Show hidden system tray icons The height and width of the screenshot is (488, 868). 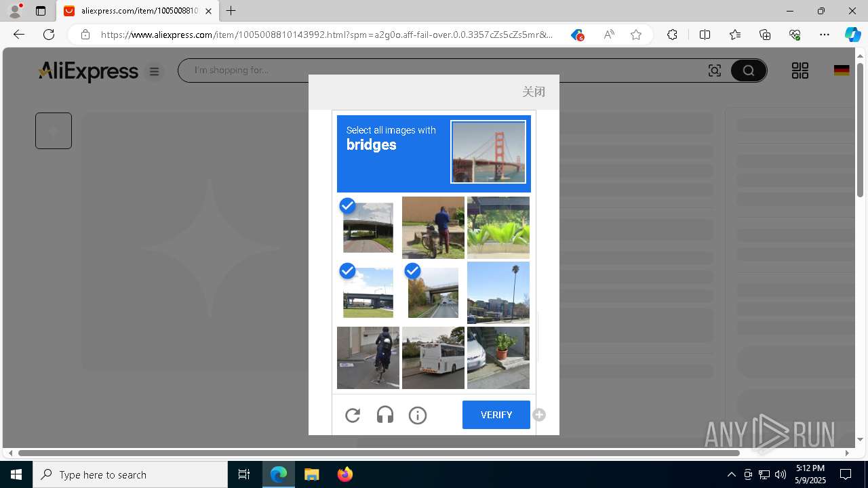point(731,474)
